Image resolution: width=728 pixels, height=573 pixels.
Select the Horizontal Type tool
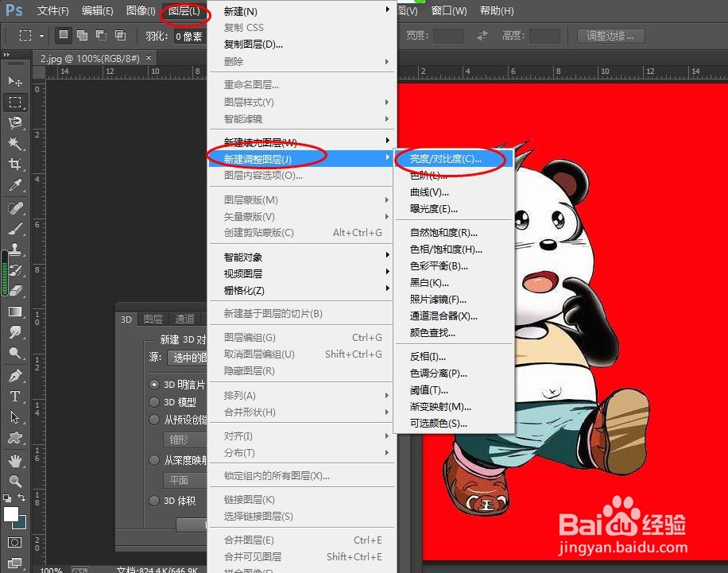coord(14,394)
